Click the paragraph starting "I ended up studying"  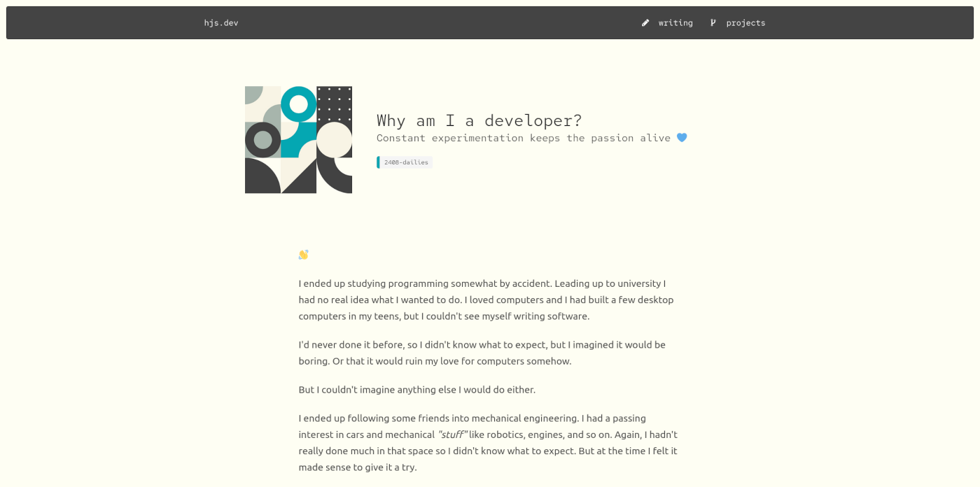click(487, 299)
